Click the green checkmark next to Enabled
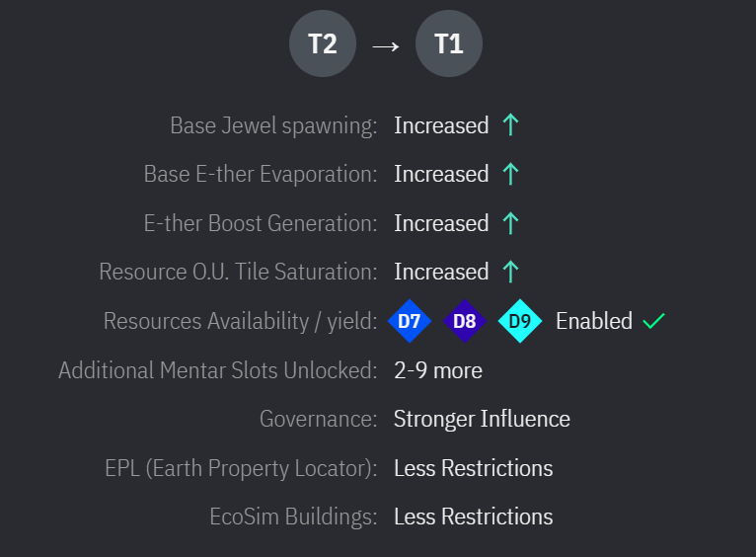Viewport: 756px width, 557px height. point(653,321)
